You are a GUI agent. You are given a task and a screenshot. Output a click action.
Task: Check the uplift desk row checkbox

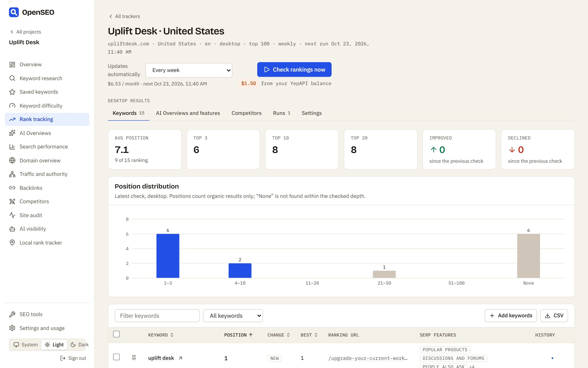pos(116,357)
